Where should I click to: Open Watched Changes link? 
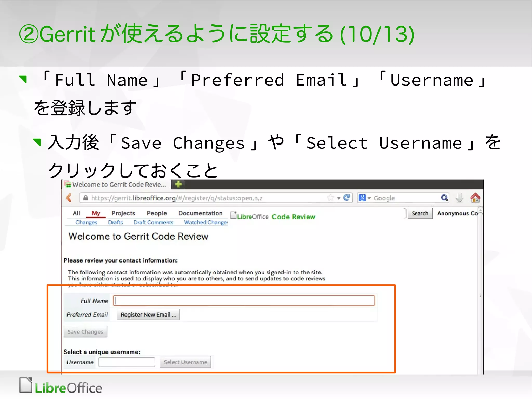pyautogui.click(x=206, y=222)
